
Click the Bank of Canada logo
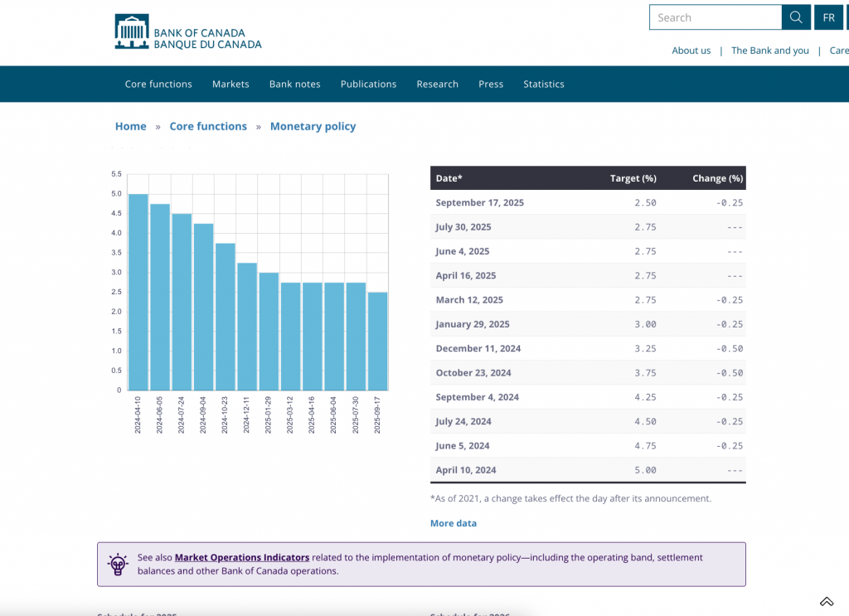click(188, 32)
